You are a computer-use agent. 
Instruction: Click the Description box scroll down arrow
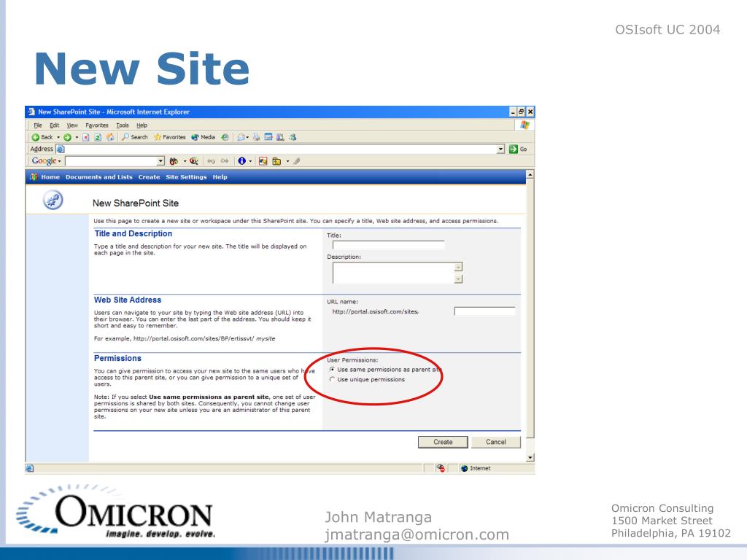[458, 279]
